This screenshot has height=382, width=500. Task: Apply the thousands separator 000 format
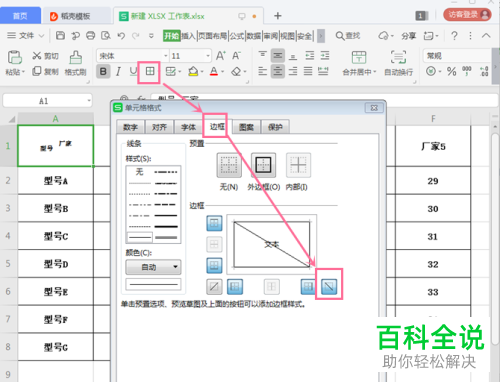click(x=467, y=71)
